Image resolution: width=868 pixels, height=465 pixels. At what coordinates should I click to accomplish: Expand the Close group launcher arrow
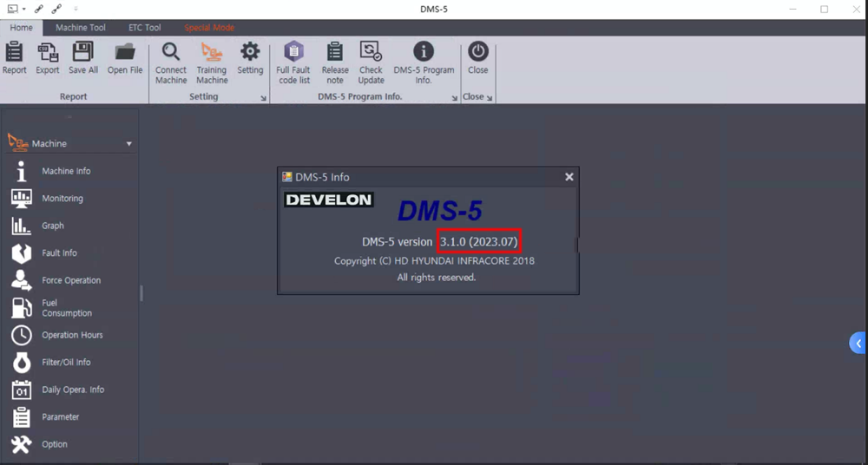[490, 98]
